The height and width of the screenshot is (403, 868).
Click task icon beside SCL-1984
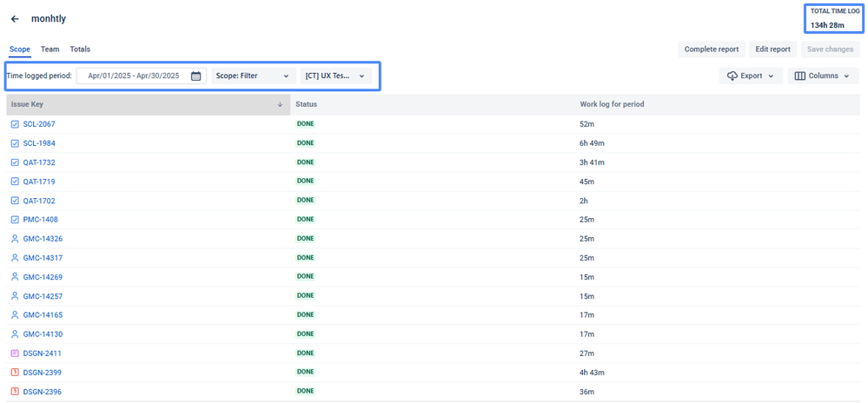click(x=15, y=143)
